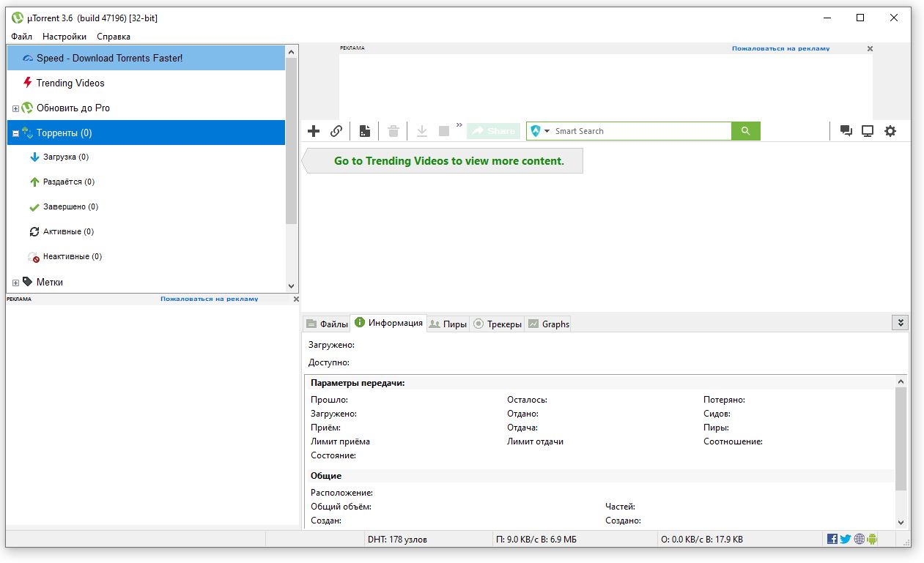The height and width of the screenshot is (563, 924).
Task: Expand hidden toolbar items via double chevron
Action: (459, 125)
